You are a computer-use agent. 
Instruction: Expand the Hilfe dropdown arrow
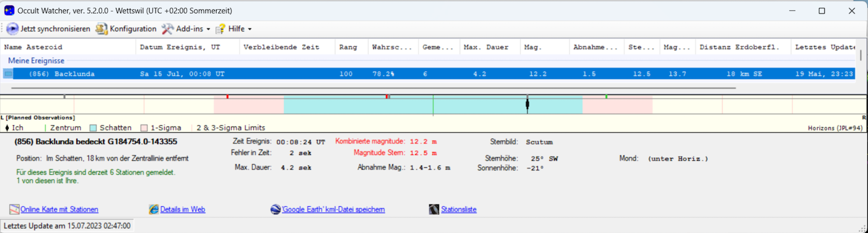point(250,29)
